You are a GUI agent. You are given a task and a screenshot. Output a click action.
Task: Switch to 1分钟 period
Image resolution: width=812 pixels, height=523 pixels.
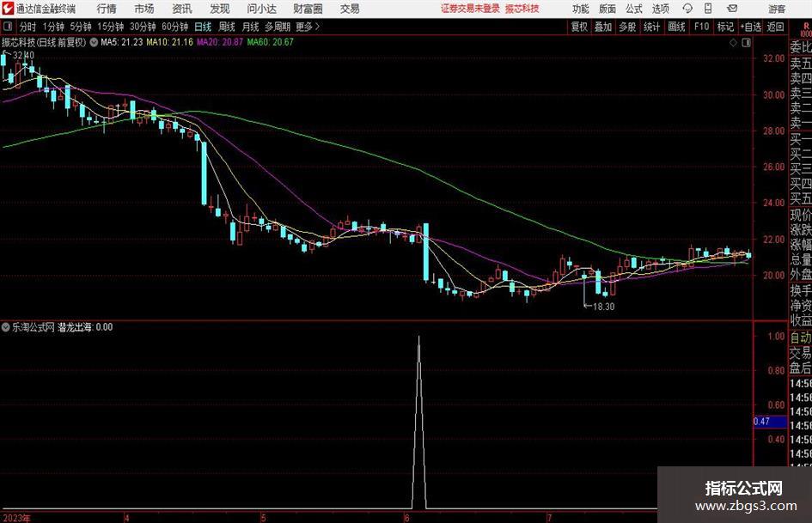coord(53,27)
